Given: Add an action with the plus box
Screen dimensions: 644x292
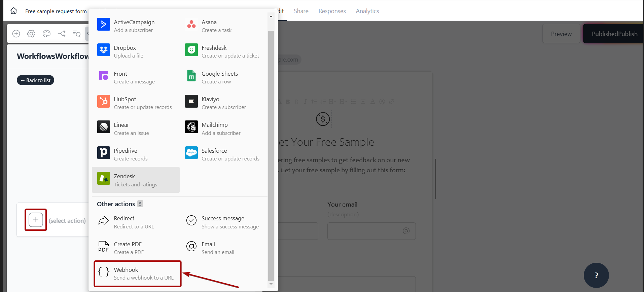Looking at the screenshot, I should [36, 220].
